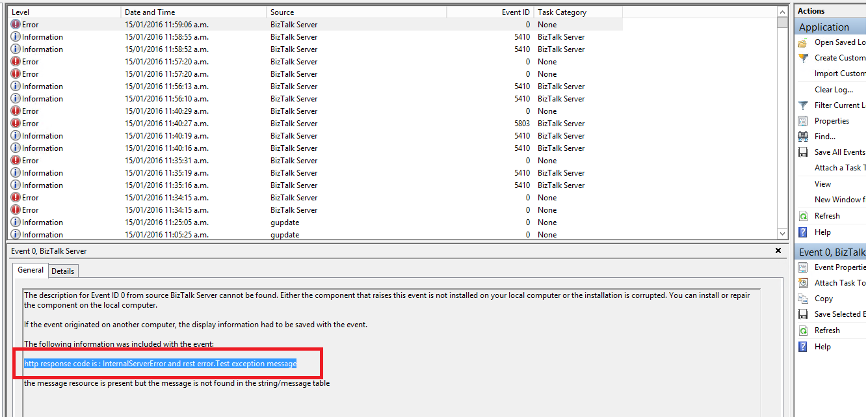Click the information icon of the 11:58:55 event
Image resolution: width=868 pixels, height=417 pixels.
(x=16, y=37)
